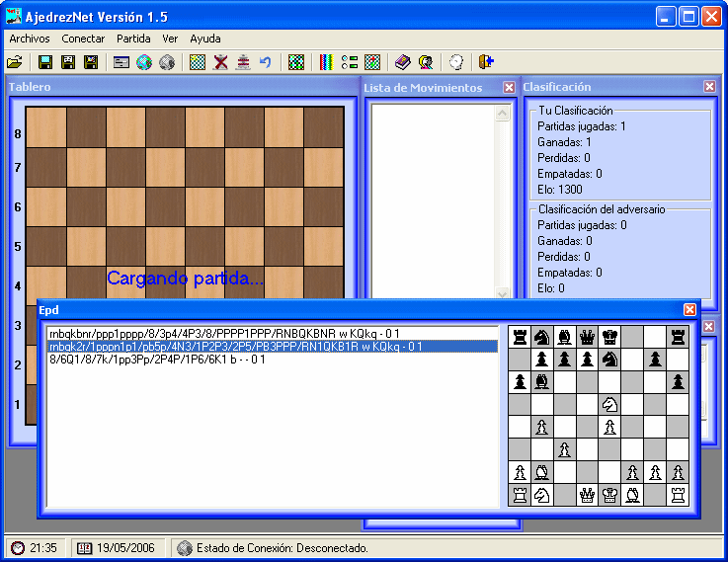Screen dimensions: 728x562
Task: Click the gray globe disconnect icon
Action: click(167, 62)
